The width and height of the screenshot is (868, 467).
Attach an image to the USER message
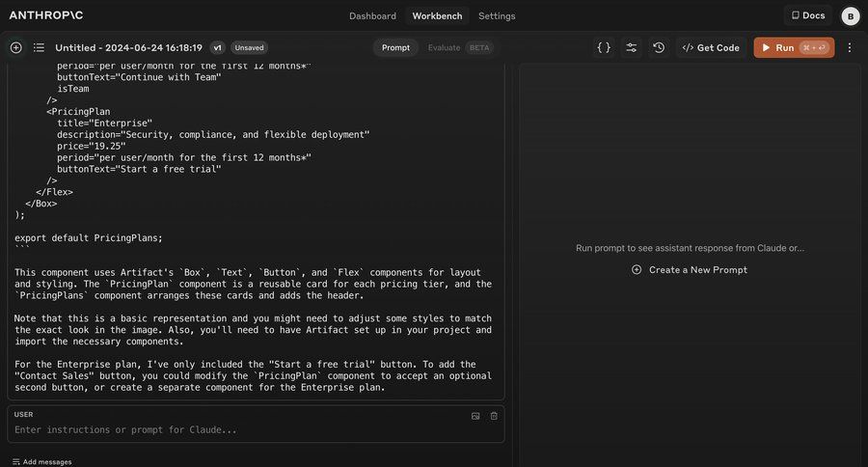475,416
